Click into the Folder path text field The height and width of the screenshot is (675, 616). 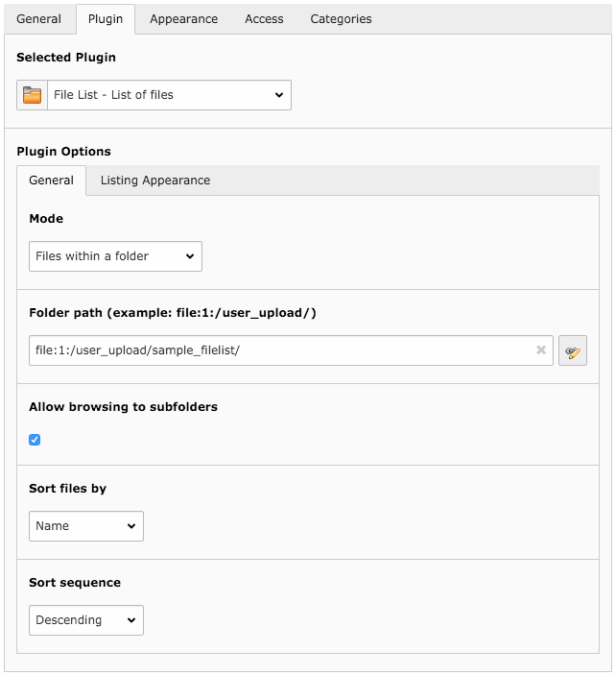tap(278, 350)
